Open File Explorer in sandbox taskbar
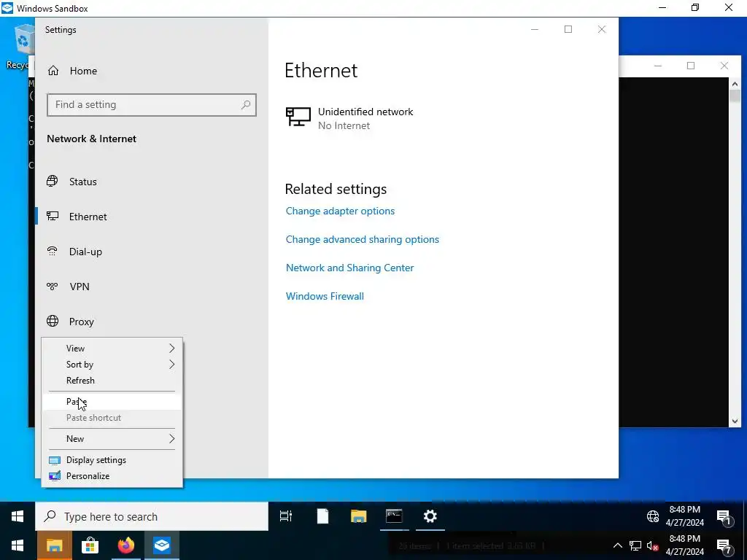Screen dimensions: 747x560 (x=358, y=516)
